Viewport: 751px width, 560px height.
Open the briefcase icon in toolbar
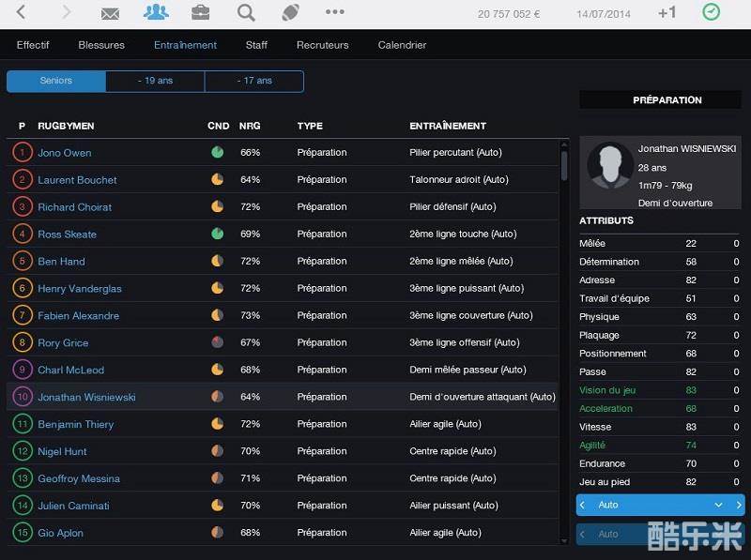point(201,12)
